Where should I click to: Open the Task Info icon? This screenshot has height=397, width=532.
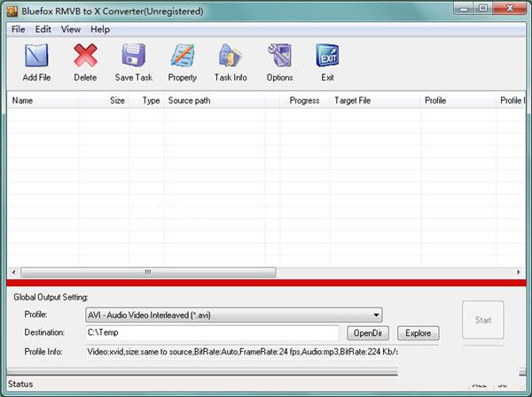pos(231,55)
